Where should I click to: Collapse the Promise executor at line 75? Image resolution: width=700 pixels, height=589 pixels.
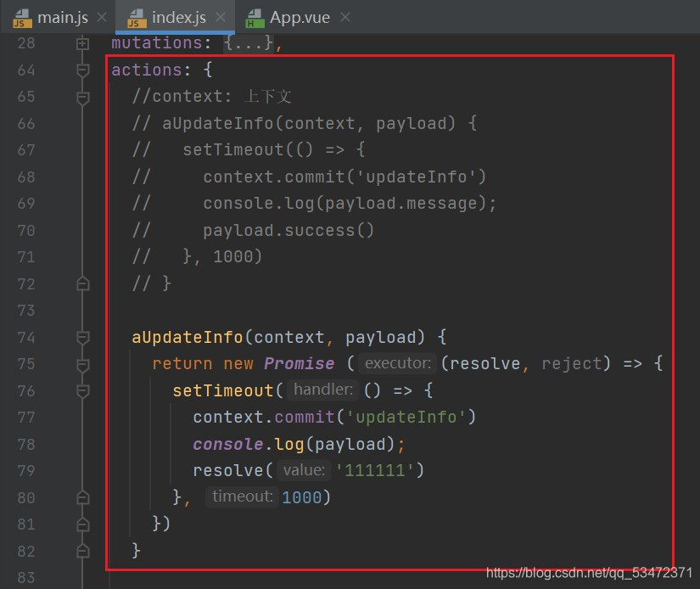[x=82, y=364]
